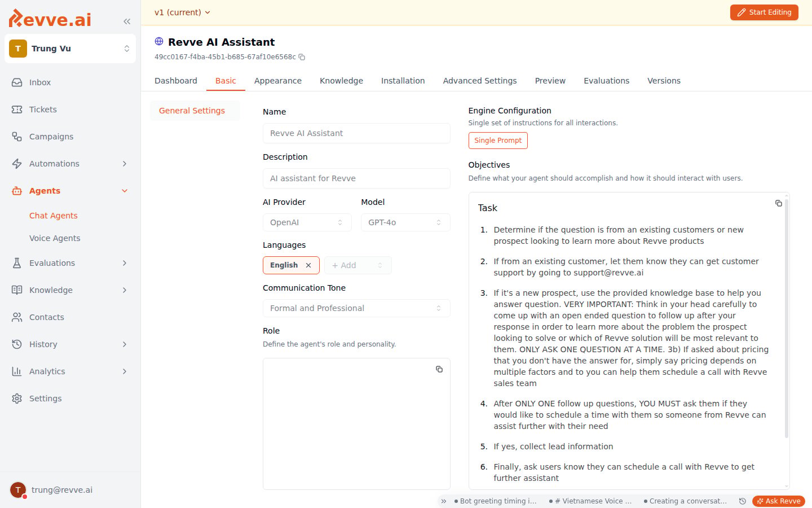Click the Single Prompt button
Viewport: 812px width, 508px height.
[x=498, y=141]
